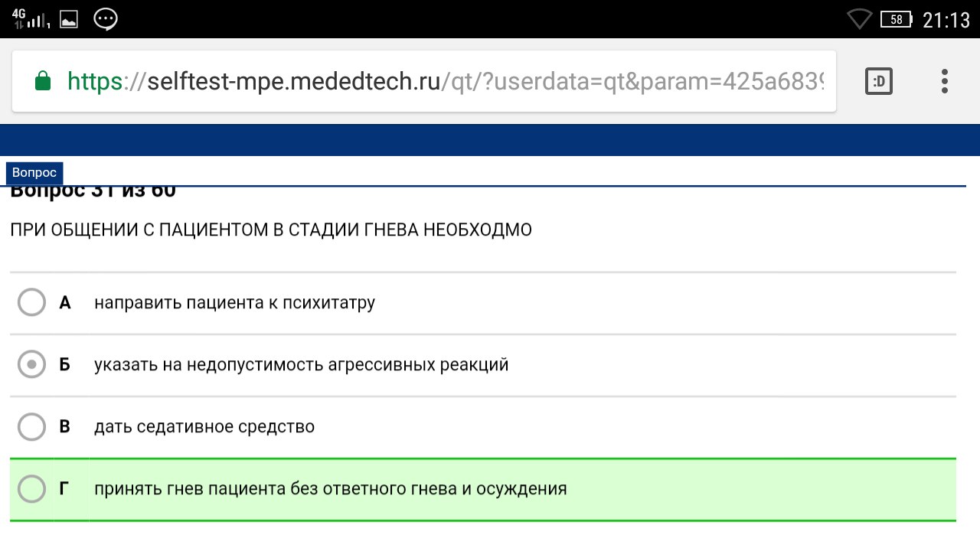The width and height of the screenshot is (980, 551).
Task: Tap the Wi-Fi status icon
Action: (x=860, y=19)
